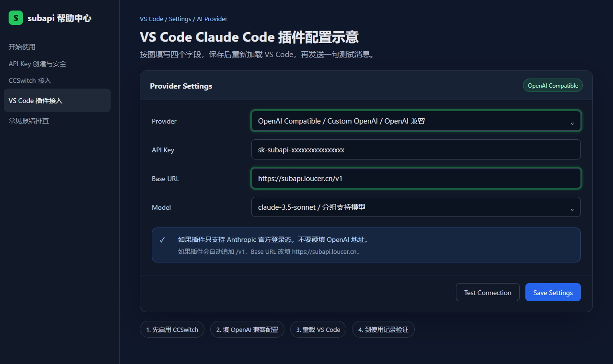Click the Model dropdown chevron arrow
613x364 pixels.
[x=572, y=209]
